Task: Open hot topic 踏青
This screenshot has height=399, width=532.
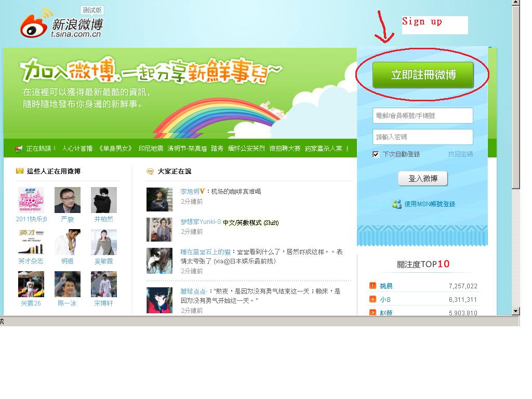Action: click(x=217, y=149)
